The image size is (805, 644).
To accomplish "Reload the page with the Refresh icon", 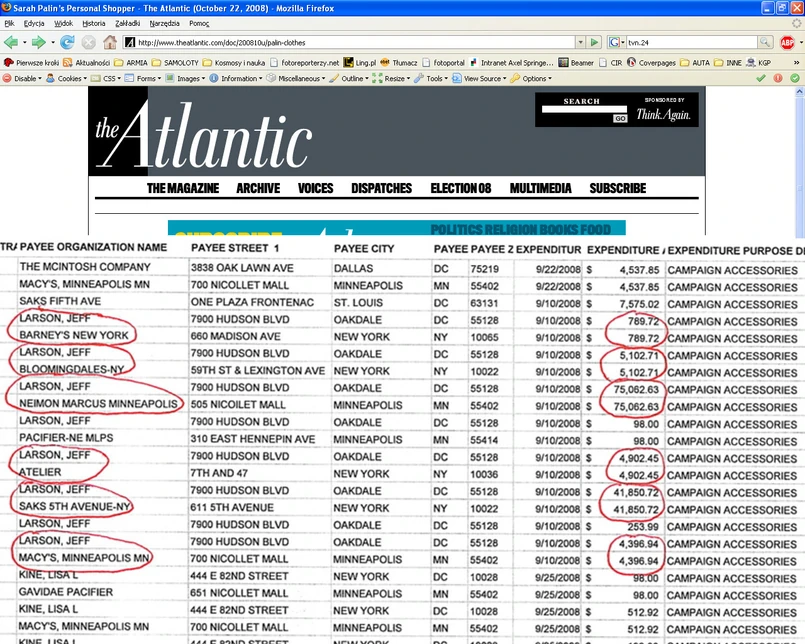I will tap(67, 42).
